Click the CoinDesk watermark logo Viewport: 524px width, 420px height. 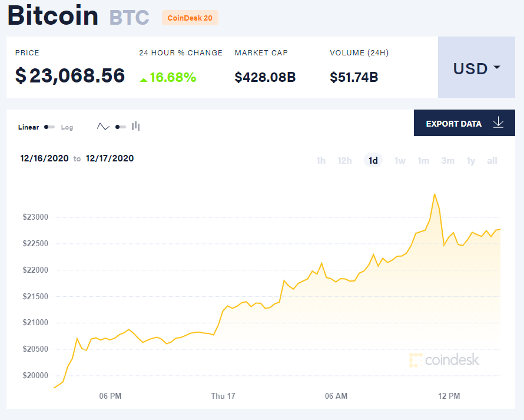click(x=445, y=360)
